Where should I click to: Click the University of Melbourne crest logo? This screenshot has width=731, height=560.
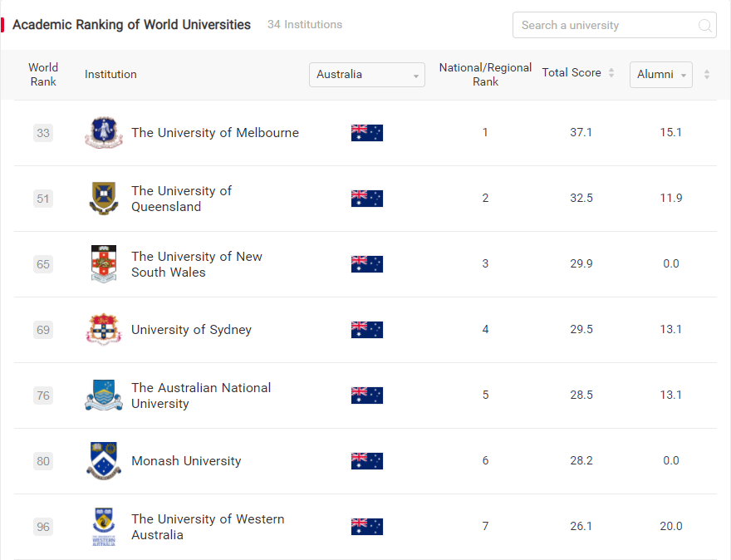coord(104,132)
